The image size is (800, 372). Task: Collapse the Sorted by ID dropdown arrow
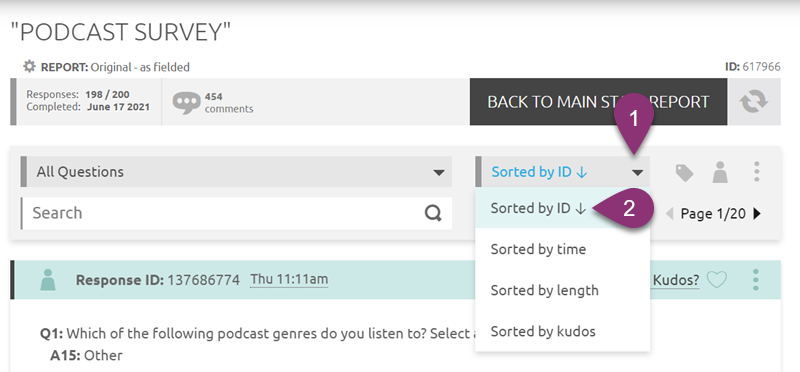tap(637, 173)
